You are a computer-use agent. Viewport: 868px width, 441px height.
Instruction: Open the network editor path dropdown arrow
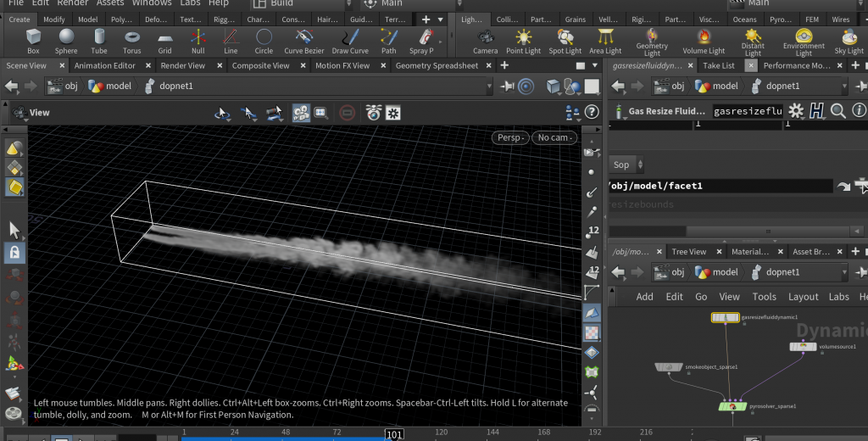pos(844,272)
